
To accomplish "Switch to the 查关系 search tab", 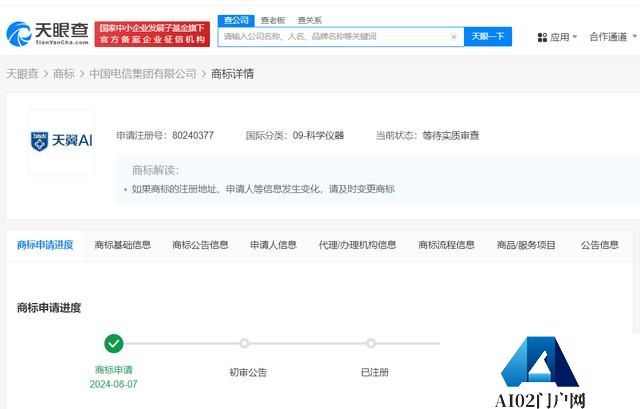I will point(309,20).
